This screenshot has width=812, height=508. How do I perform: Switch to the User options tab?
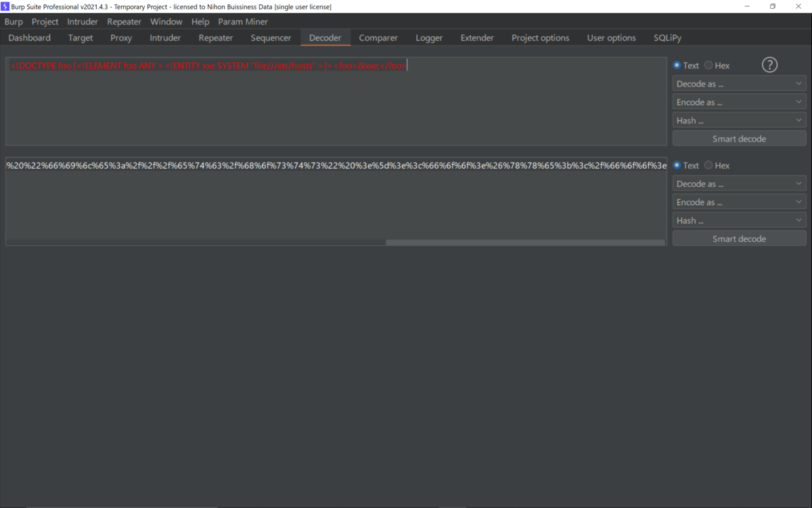coord(612,38)
